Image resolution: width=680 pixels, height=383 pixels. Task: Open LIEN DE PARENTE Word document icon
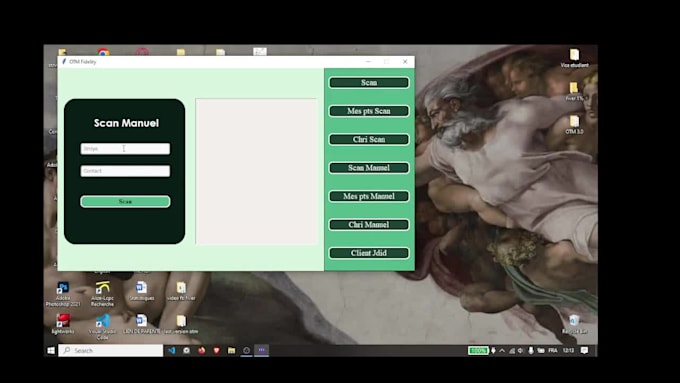click(x=141, y=324)
